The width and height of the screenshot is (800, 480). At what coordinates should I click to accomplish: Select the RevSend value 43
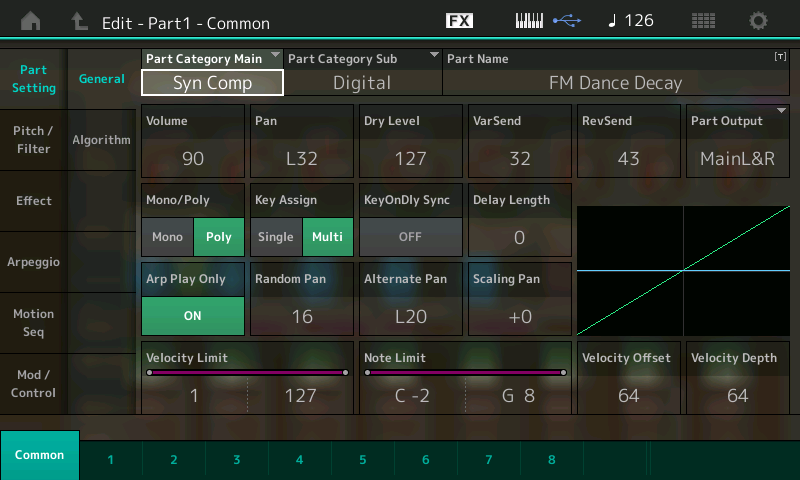click(x=629, y=159)
